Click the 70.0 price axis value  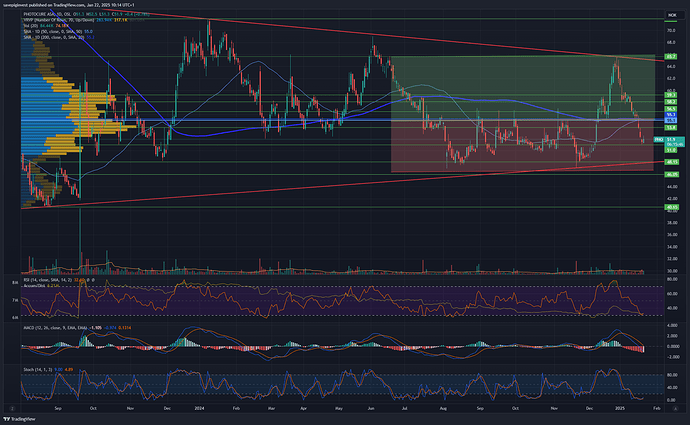(x=671, y=31)
